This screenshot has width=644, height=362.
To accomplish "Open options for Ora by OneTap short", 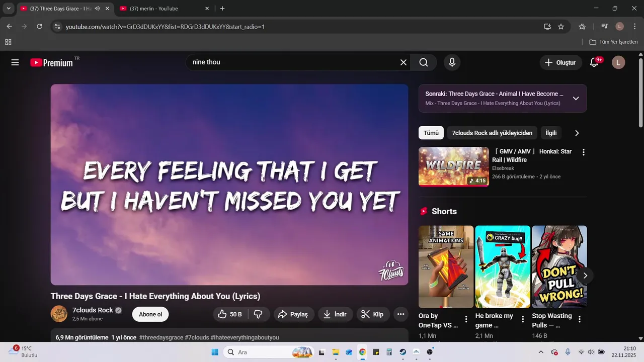I will (x=466, y=319).
